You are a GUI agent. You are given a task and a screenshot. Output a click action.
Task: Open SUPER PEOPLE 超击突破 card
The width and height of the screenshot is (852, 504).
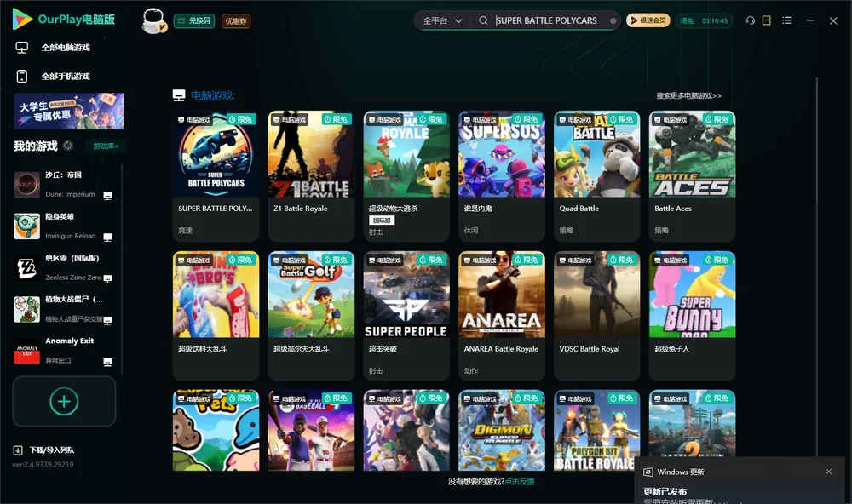coord(406,316)
